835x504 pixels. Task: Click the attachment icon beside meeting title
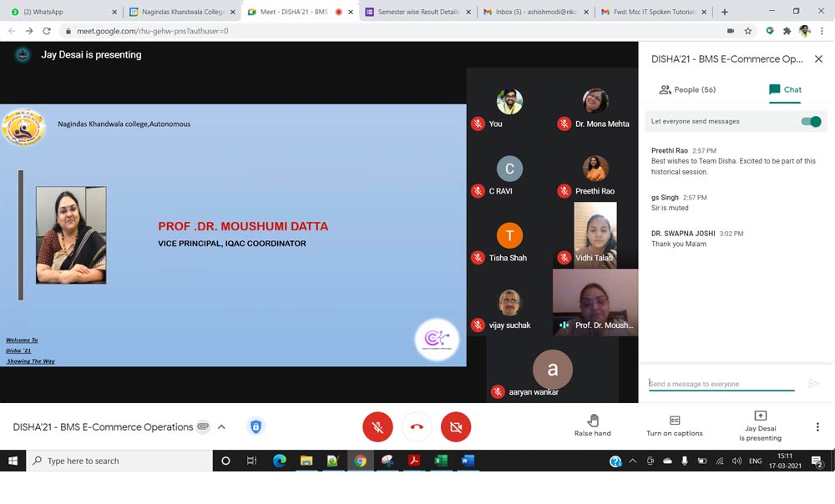click(x=203, y=426)
